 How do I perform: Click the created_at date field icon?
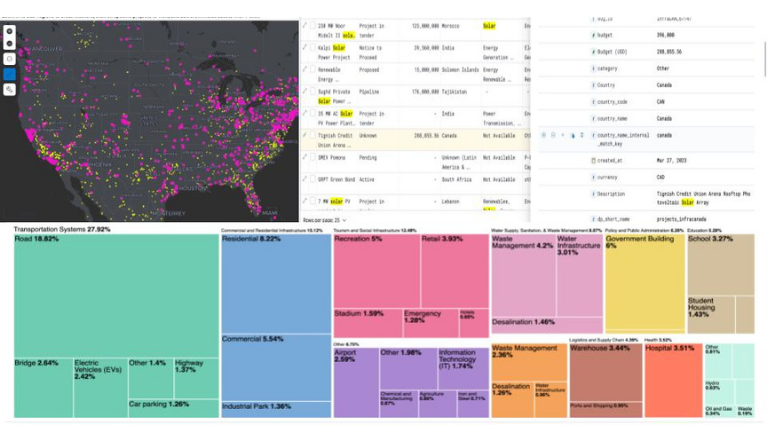click(x=593, y=160)
